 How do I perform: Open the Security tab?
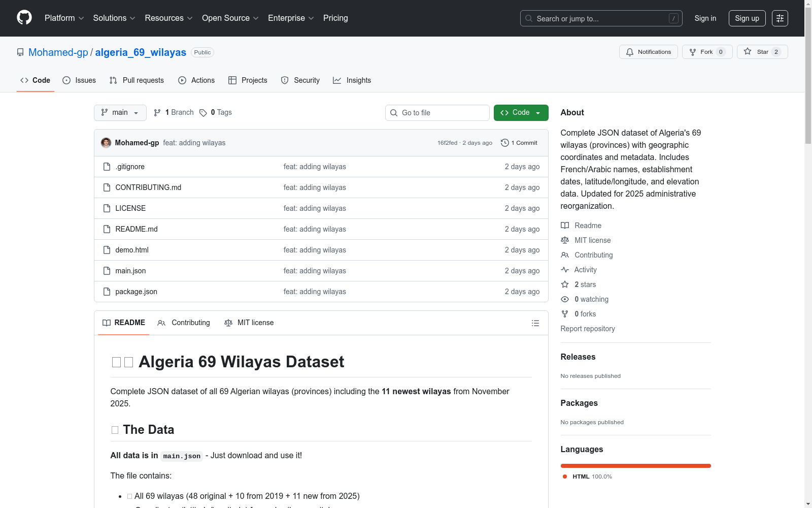(300, 80)
